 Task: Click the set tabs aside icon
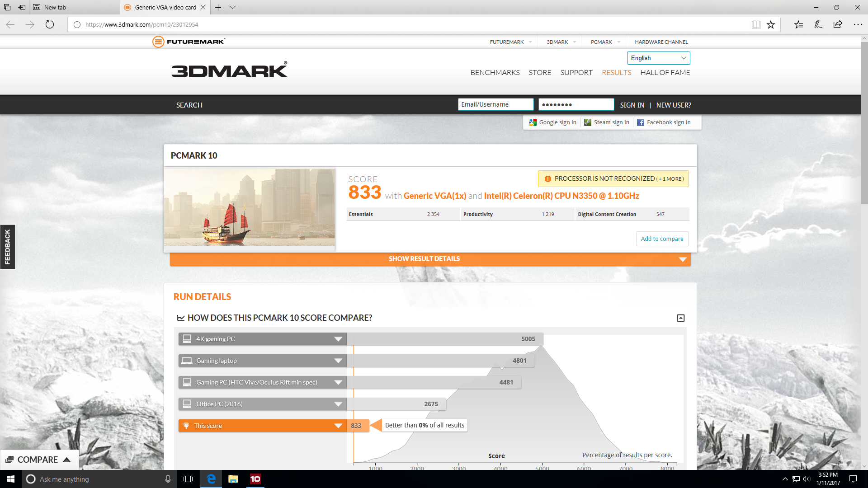click(22, 7)
